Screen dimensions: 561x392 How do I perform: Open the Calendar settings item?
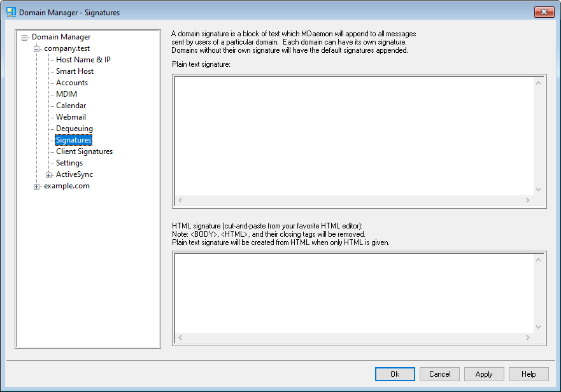[71, 106]
